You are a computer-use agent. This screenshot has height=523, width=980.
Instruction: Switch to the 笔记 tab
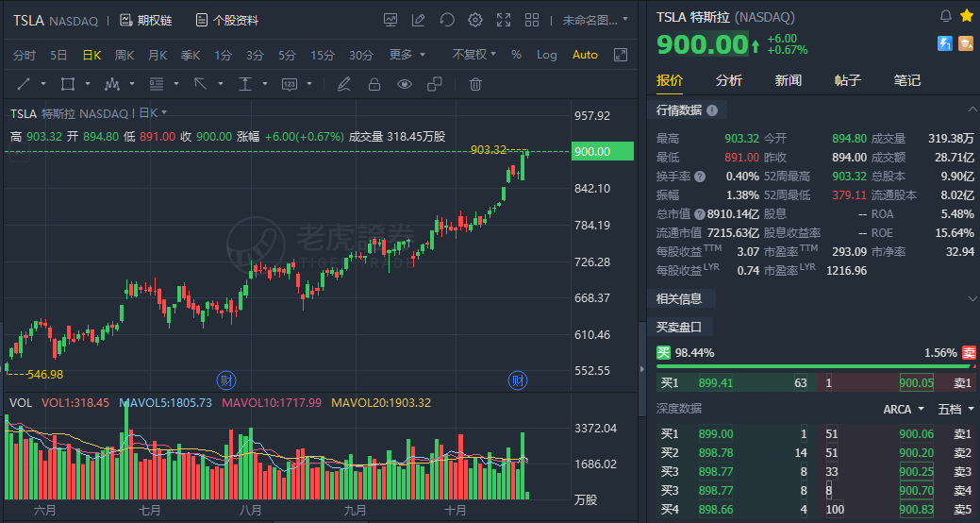[x=906, y=80]
